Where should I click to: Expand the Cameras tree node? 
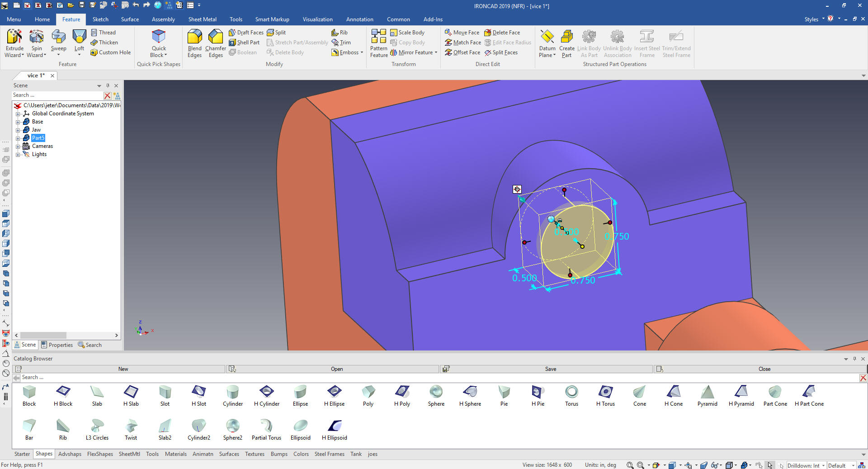click(18, 147)
